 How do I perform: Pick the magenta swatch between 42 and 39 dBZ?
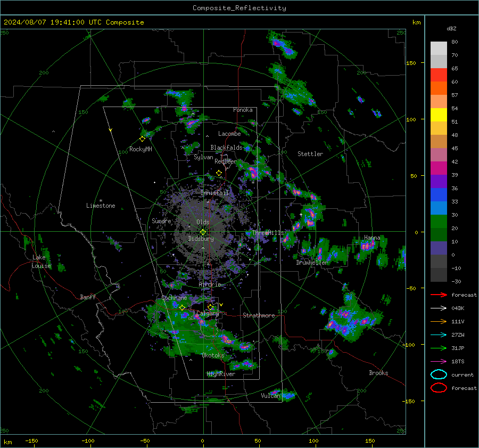tap(439, 168)
